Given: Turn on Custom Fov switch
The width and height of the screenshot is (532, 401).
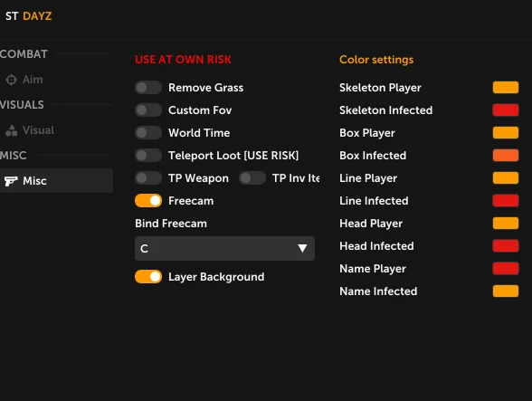Looking at the screenshot, I should coord(148,110).
